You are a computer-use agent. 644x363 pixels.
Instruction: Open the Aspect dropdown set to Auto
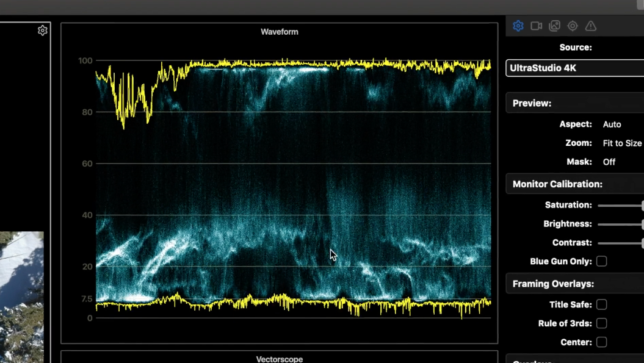click(612, 124)
